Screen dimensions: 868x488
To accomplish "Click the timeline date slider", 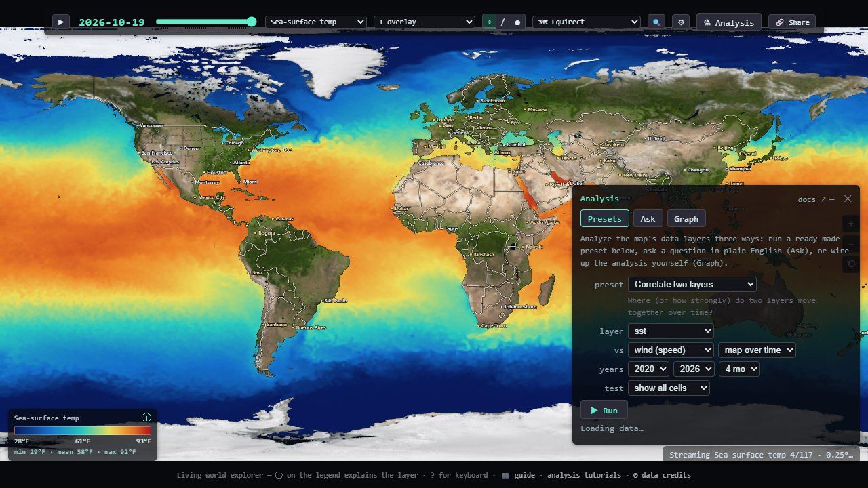I will 206,22.
